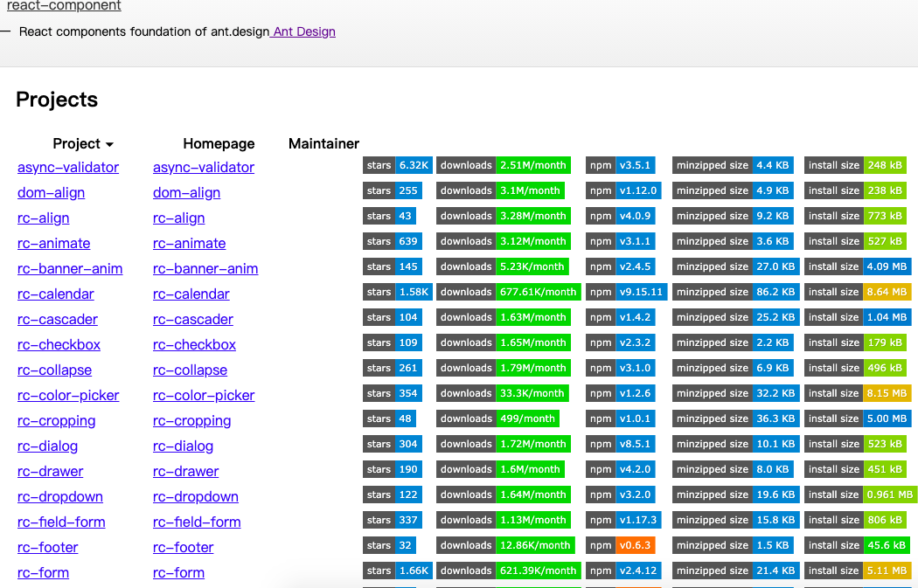Click the minzipped size 36.3 KB badge
Screen dimensions: 918x588
tap(736, 419)
